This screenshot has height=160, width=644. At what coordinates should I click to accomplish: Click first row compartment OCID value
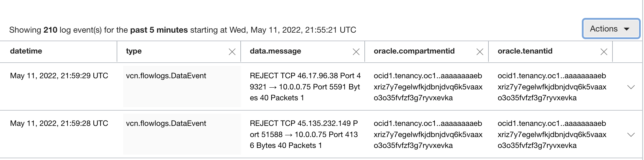pos(428,87)
